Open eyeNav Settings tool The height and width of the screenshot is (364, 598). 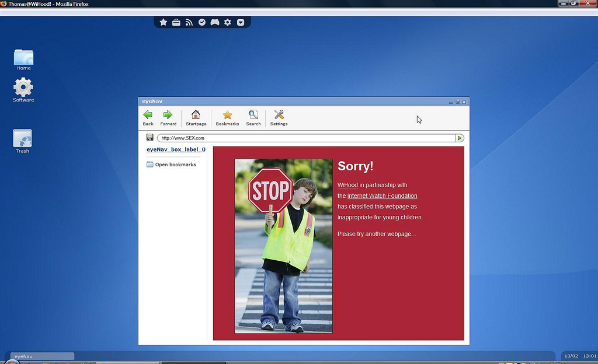(279, 118)
